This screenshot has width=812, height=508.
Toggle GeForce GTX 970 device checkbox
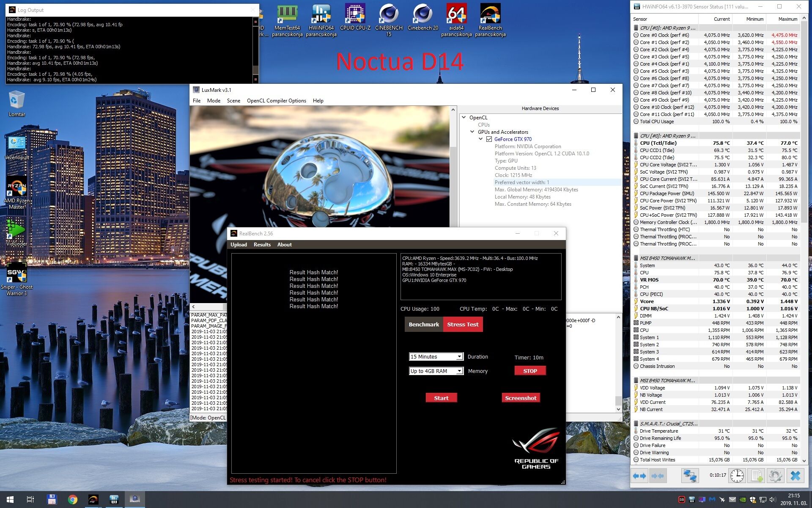[489, 139]
